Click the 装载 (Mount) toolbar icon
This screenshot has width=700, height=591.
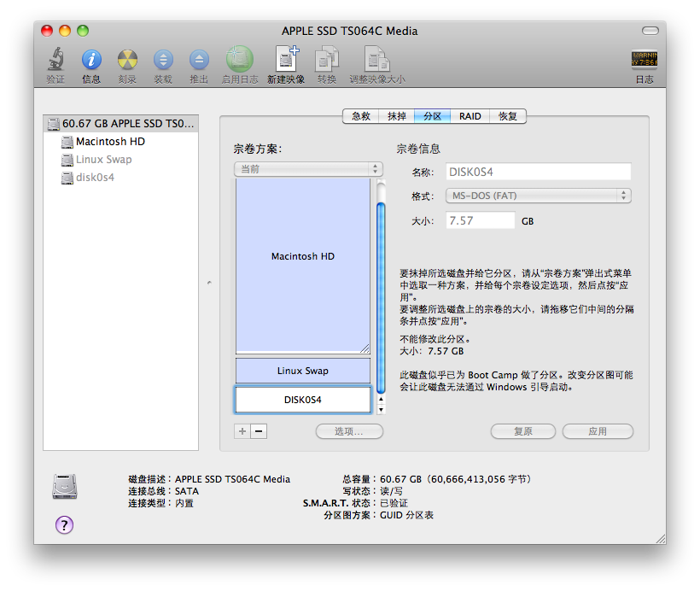(x=163, y=60)
